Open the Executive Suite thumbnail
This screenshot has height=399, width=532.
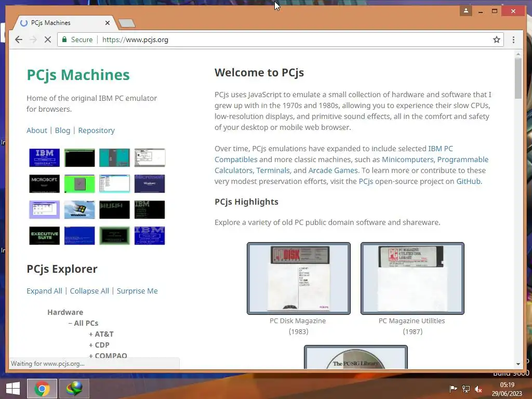click(x=45, y=235)
